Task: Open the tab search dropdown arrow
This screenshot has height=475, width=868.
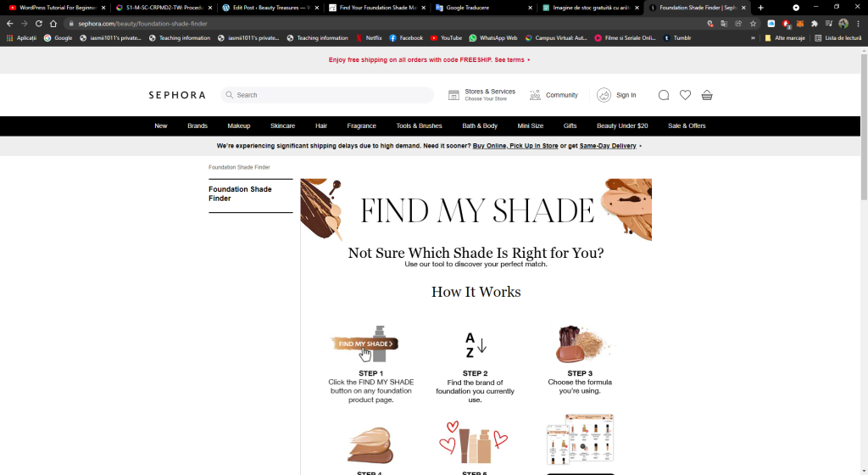Action: pos(796,8)
